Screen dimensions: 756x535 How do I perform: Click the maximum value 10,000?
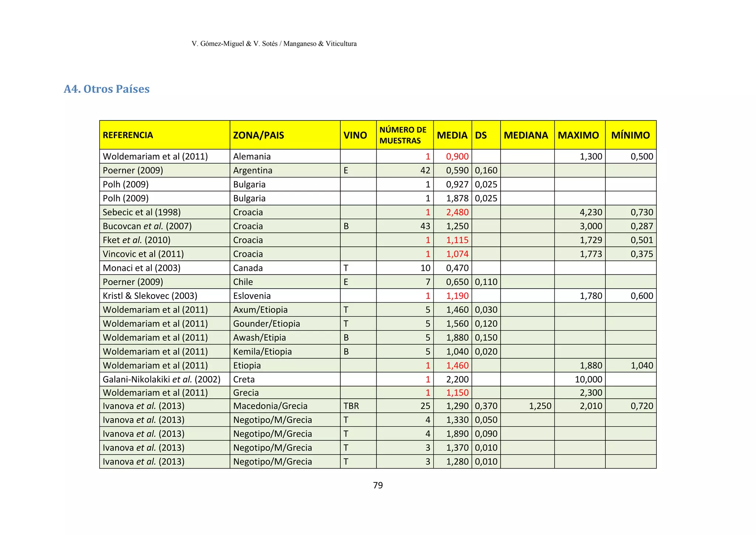point(588,379)
